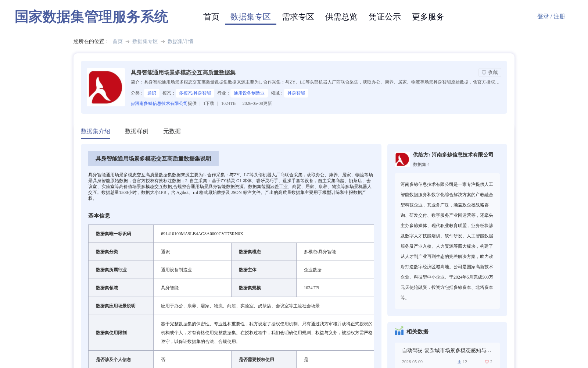Open 供需总览 in the top menu

341,17
